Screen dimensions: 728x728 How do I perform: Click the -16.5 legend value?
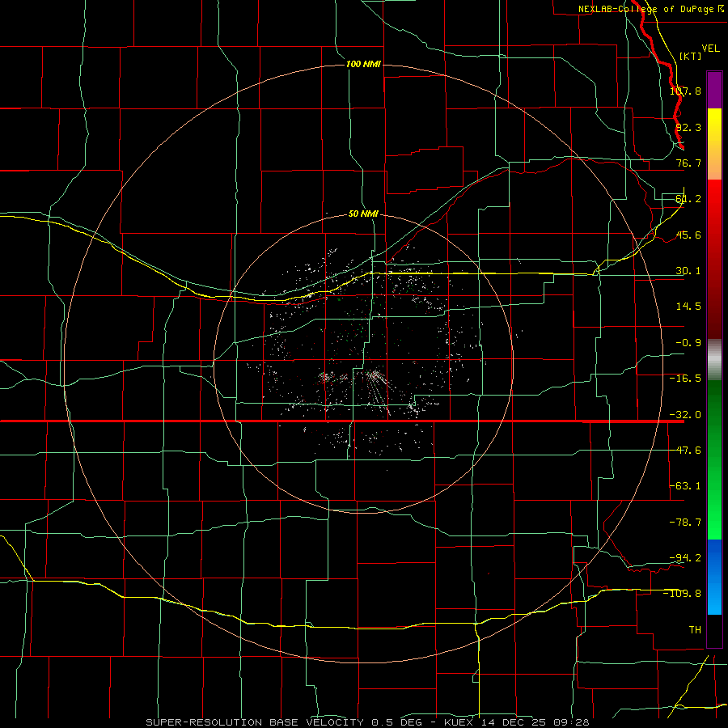pyautogui.click(x=685, y=379)
